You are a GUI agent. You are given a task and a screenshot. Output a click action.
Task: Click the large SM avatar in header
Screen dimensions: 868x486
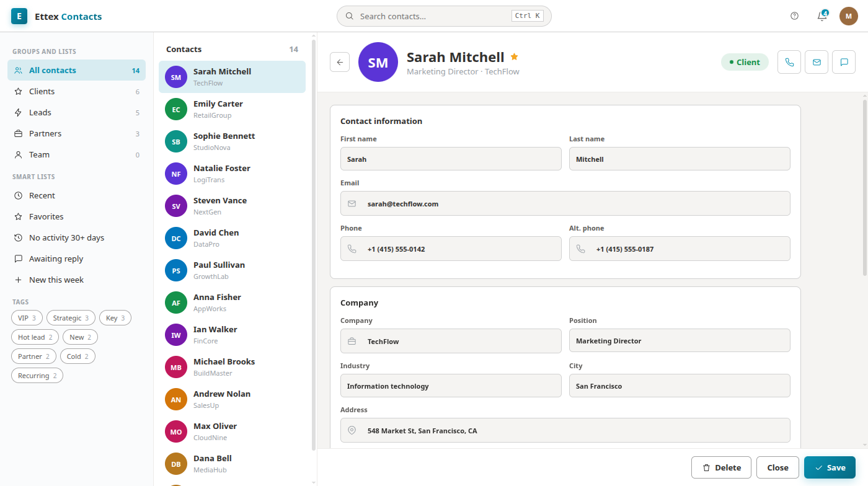pos(378,62)
